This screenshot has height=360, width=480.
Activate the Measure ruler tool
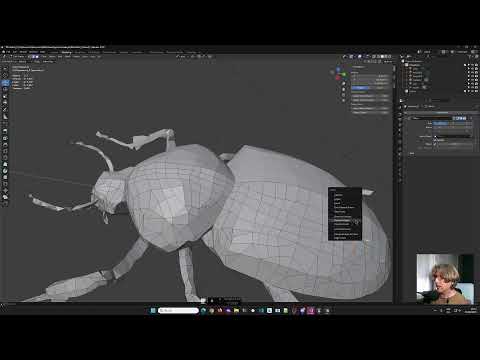pos(5,117)
